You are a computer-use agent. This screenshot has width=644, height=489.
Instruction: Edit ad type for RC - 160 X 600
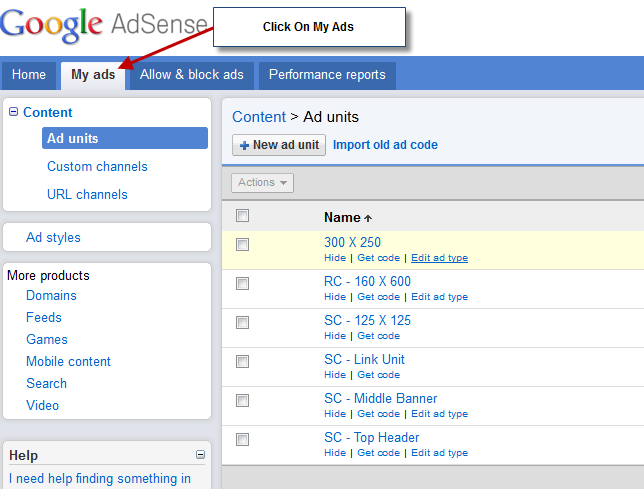coord(439,297)
